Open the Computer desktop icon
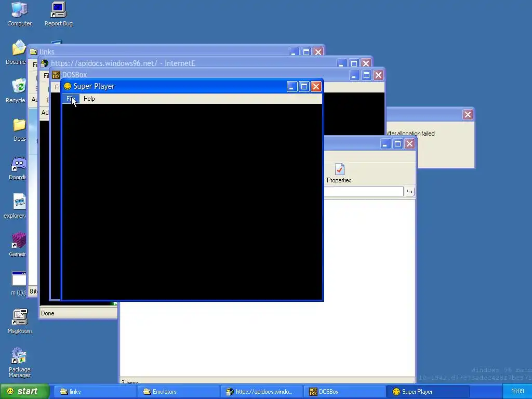 pos(19,14)
